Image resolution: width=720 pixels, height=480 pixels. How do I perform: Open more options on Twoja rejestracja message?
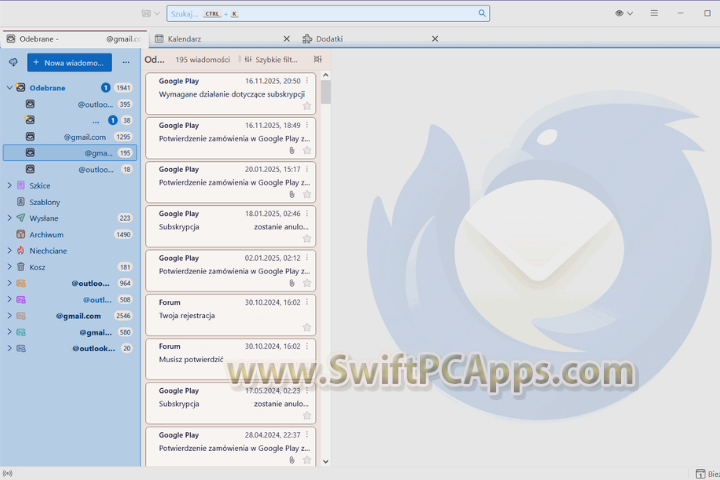pyautogui.click(x=307, y=302)
